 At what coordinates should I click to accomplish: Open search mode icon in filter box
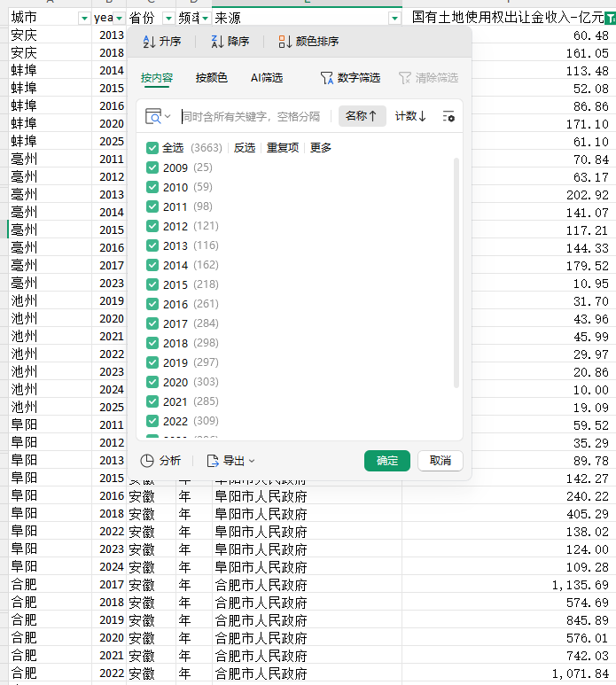153,117
